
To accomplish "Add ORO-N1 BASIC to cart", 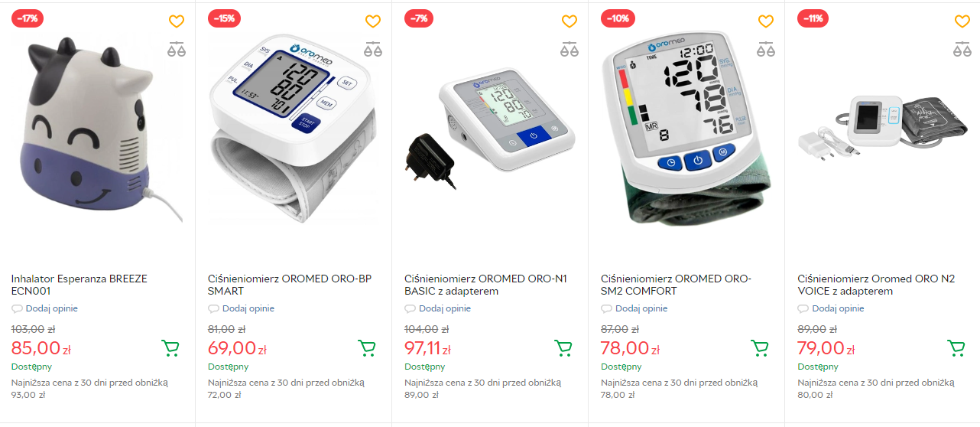I will tap(563, 348).
